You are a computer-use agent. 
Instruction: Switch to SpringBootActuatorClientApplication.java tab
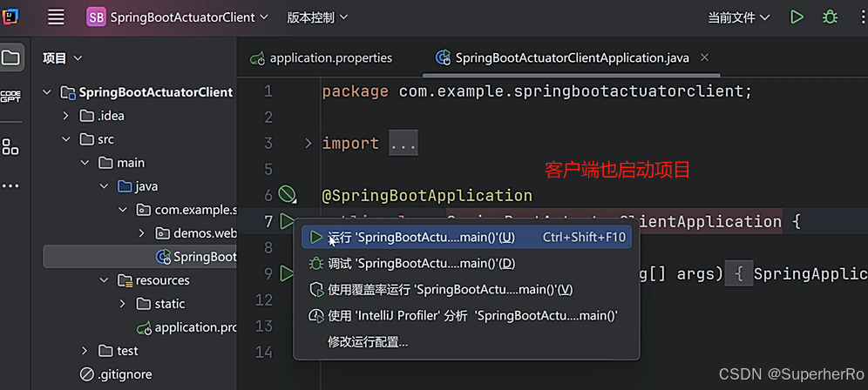coord(562,58)
